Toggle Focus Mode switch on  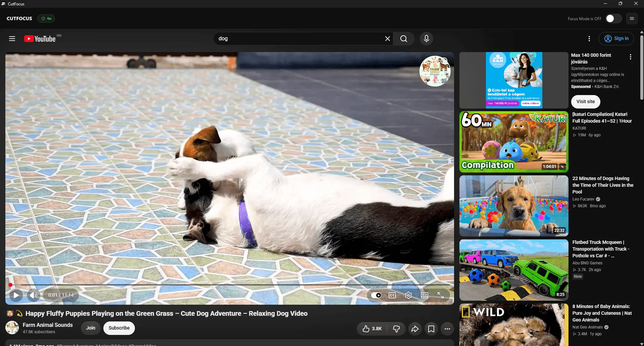pos(614,18)
